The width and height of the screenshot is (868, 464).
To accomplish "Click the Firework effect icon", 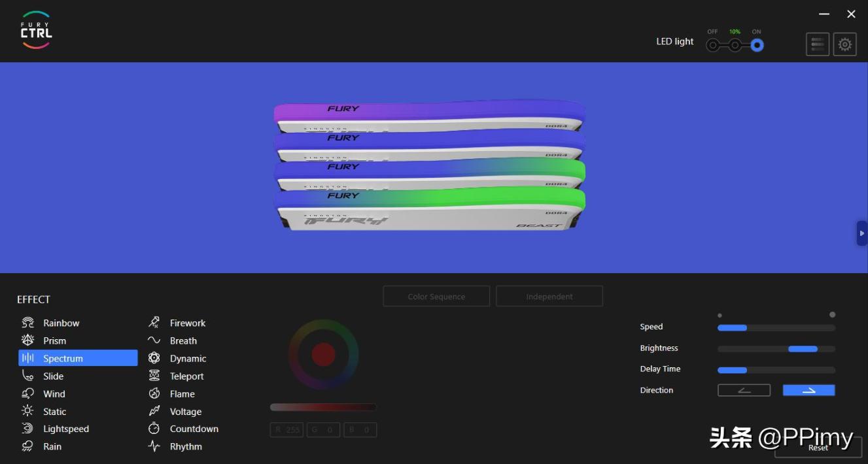I will [x=154, y=323].
